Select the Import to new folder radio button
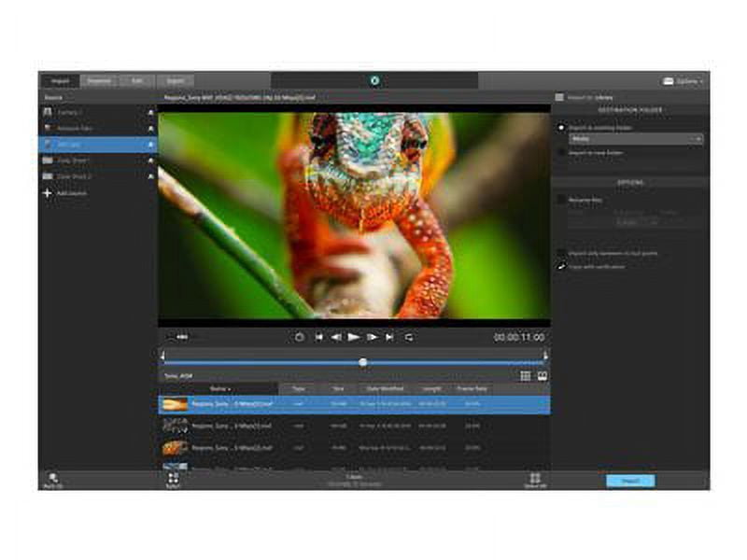The image size is (747, 560). pyautogui.click(x=561, y=152)
